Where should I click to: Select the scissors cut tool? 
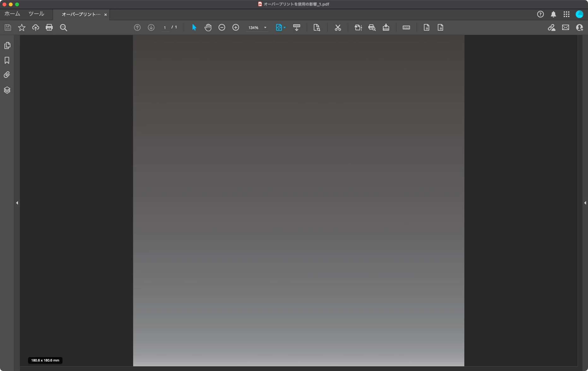coord(338,28)
